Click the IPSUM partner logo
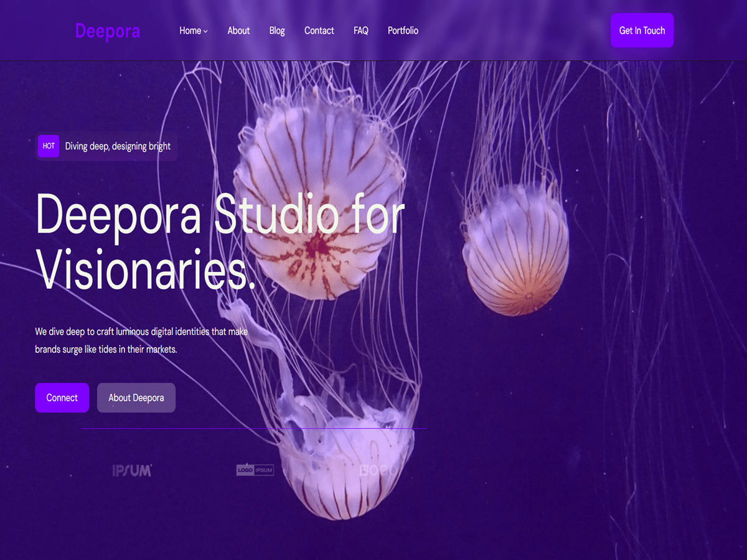 point(131,470)
